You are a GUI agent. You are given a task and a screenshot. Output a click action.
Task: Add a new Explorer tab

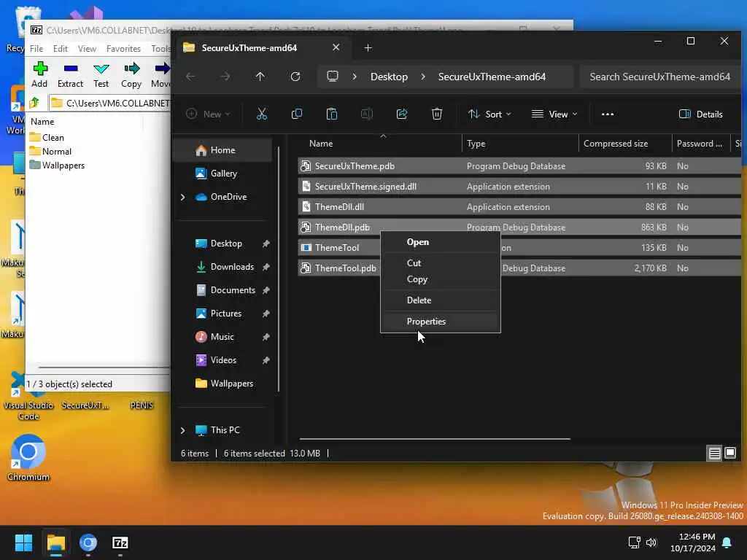(x=368, y=47)
